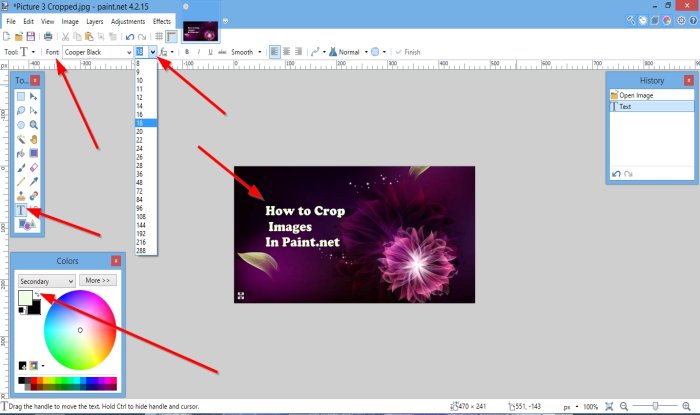Select the Lasso Select tool
Image resolution: width=700 pixels, height=415 pixels.
click(21, 111)
